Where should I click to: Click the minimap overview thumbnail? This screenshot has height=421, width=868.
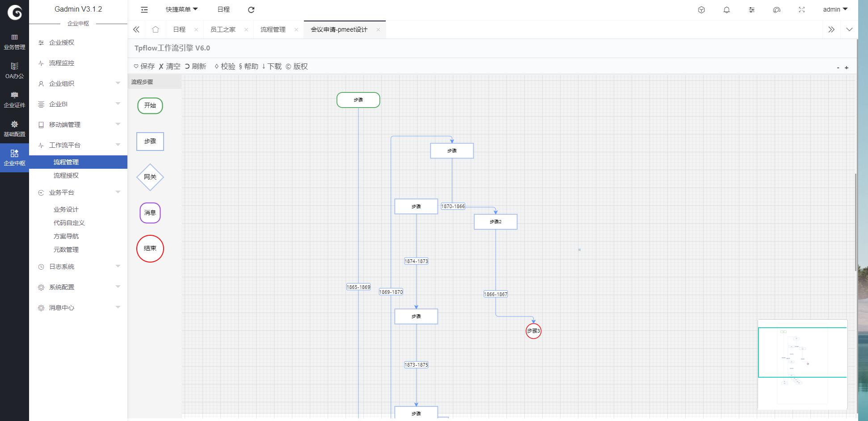coord(802,364)
